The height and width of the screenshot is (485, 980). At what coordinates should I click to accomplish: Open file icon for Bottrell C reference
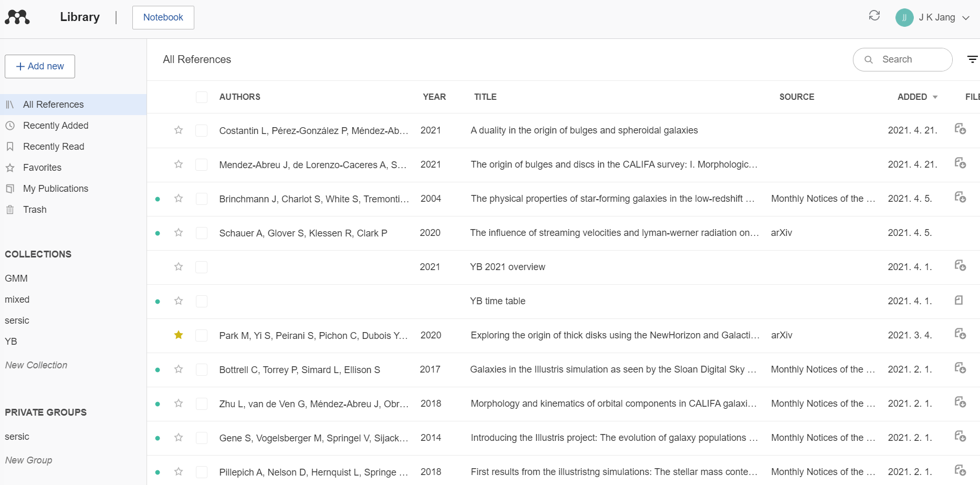[x=960, y=368]
